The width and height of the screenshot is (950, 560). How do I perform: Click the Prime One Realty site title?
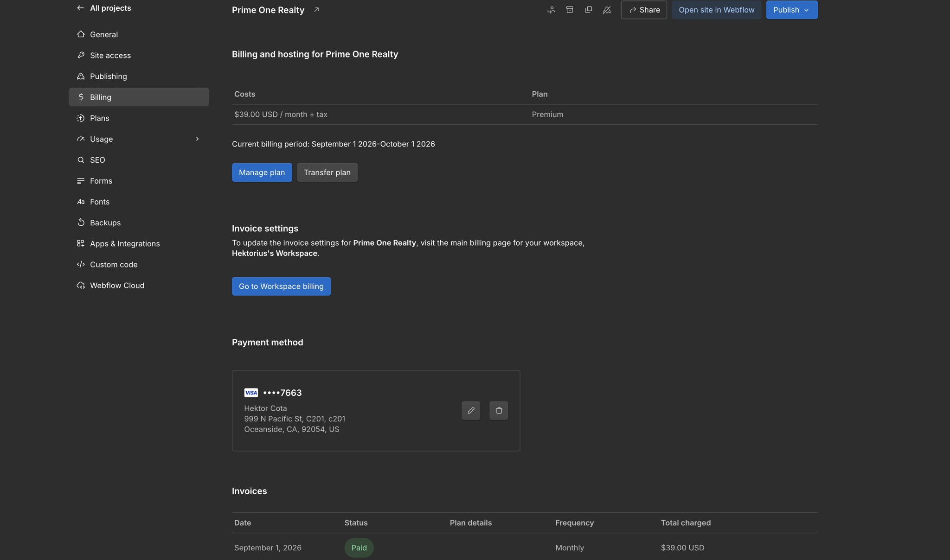tap(268, 10)
